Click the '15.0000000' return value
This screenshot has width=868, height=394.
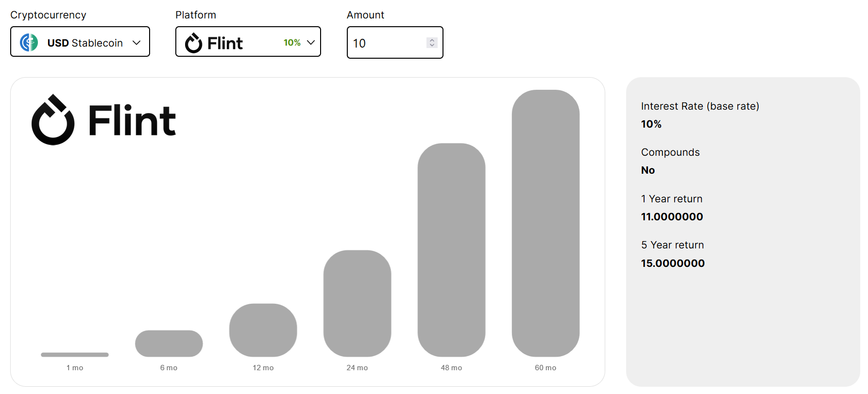pyautogui.click(x=673, y=263)
